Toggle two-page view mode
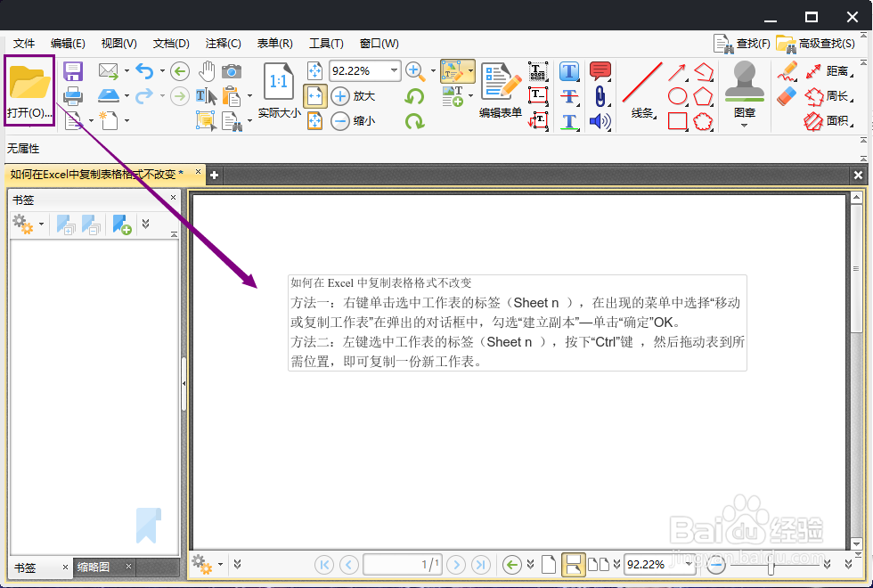Screen dimensions: 873x588 tap(597, 564)
